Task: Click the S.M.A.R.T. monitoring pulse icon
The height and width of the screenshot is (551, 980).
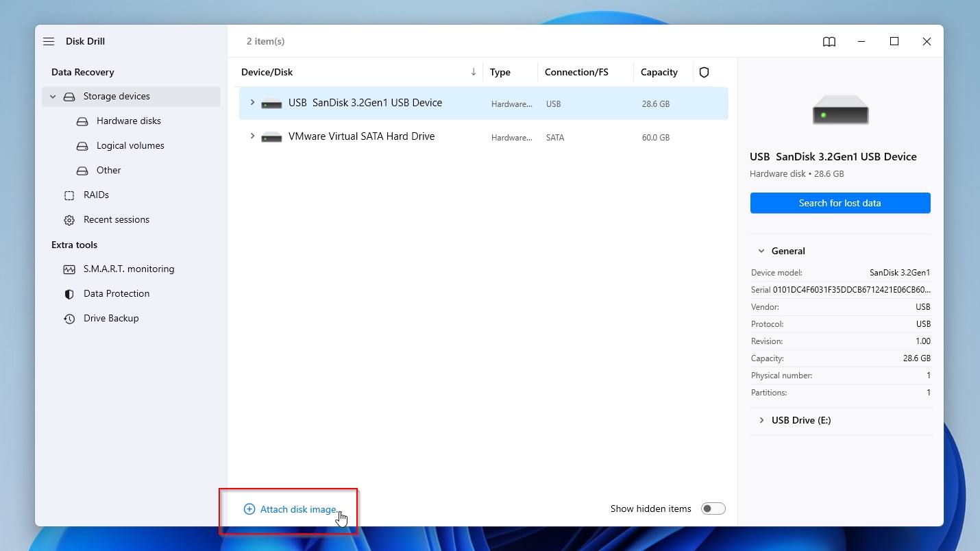Action: tap(69, 269)
